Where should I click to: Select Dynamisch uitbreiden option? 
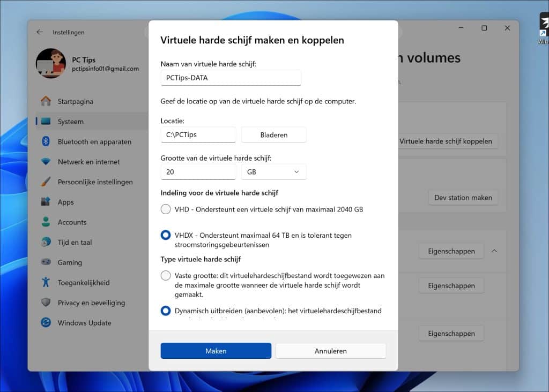(x=166, y=311)
